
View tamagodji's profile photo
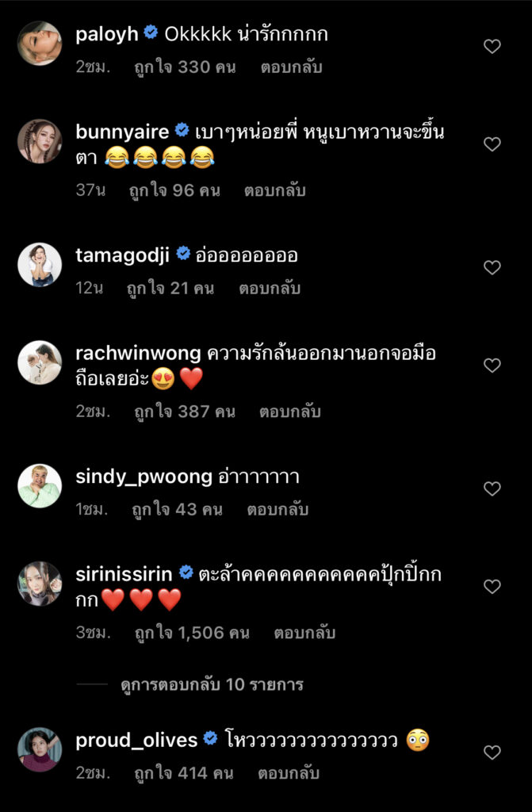click(40, 265)
